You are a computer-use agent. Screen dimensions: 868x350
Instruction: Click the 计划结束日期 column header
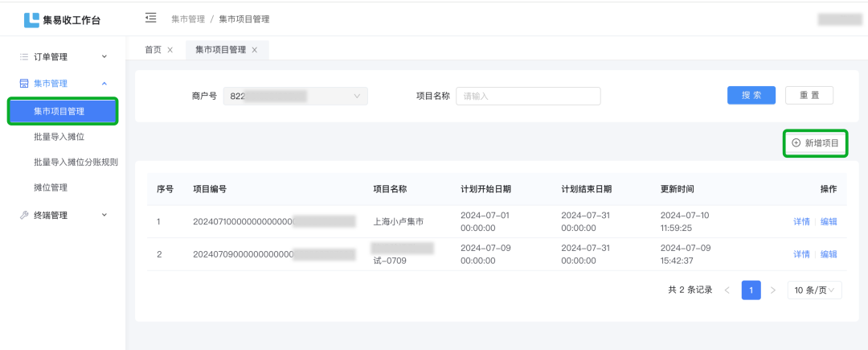click(586, 189)
